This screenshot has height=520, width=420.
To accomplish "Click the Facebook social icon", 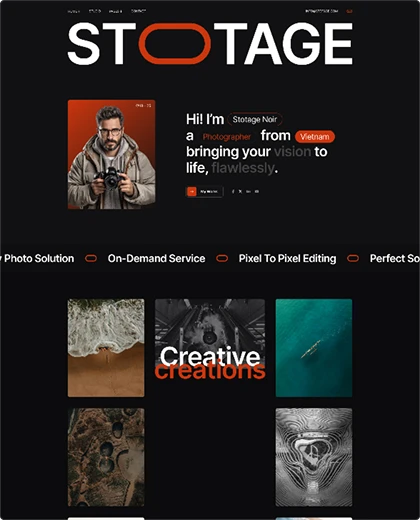I will (x=233, y=191).
